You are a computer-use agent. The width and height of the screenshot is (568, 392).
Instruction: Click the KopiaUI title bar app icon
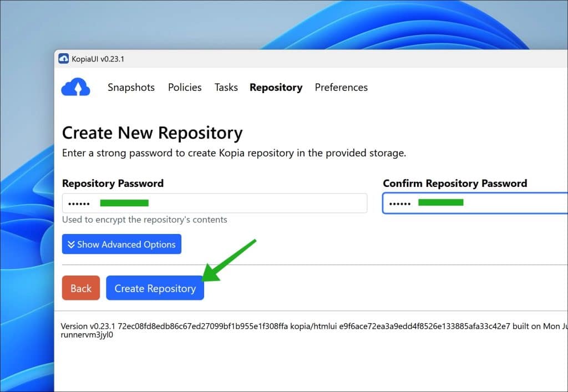coord(64,59)
